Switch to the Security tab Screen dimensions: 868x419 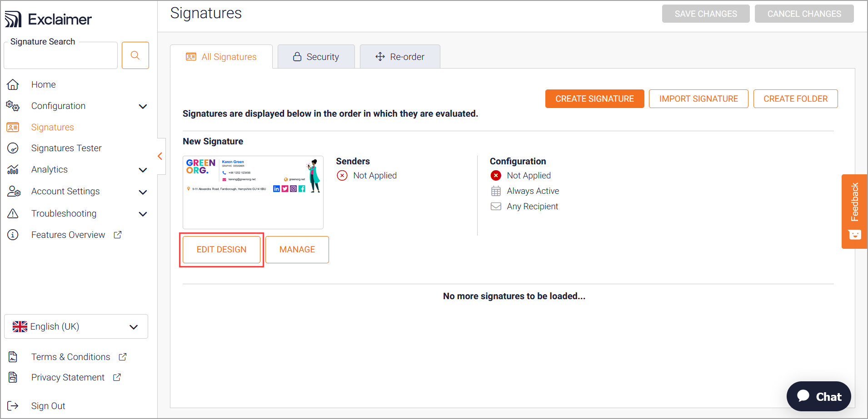pos(316,57)
